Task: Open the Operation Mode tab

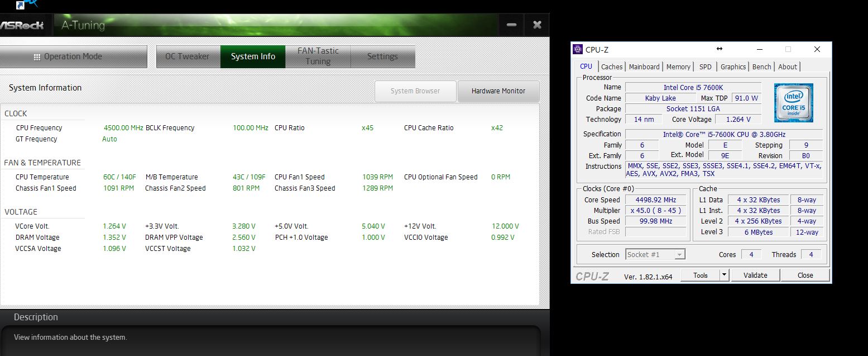Action: click(73, 56)
